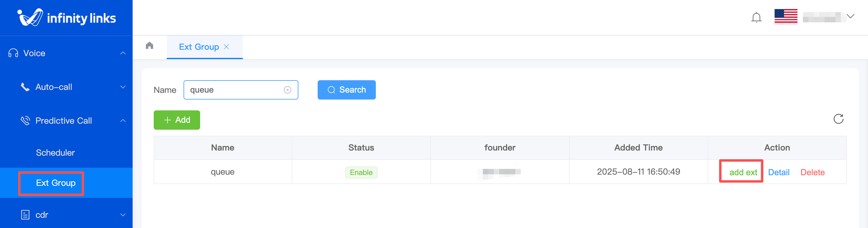This screenshot has height=228, width=868.
Task: Close the Ext Group tab
Action: click(x=226, y=47)
